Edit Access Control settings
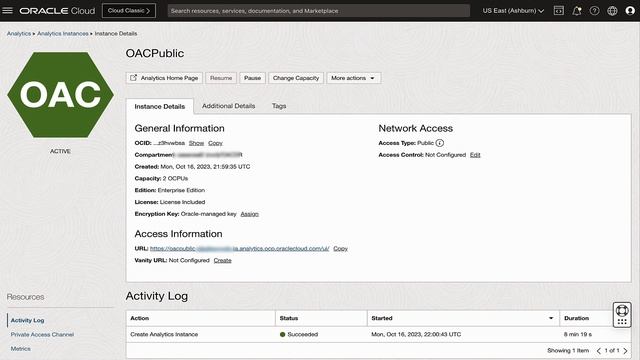The image size is (640, 360). click(475, 155)
